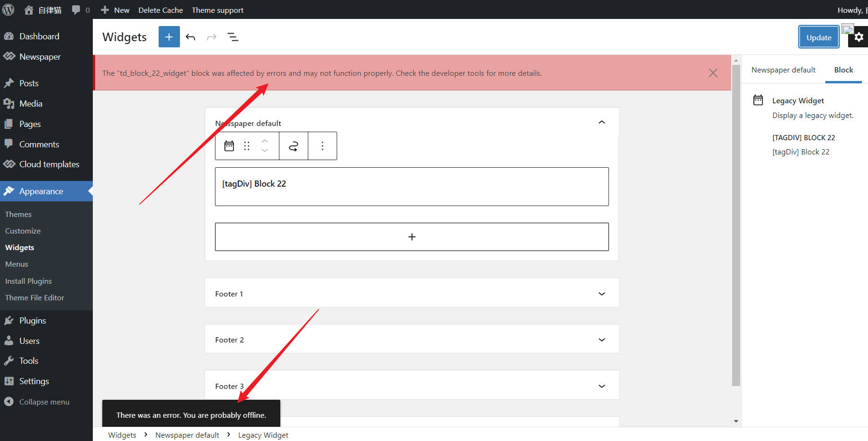The image size is (868, 441).
Task: Move the block down
Action: tap(265, 151)
